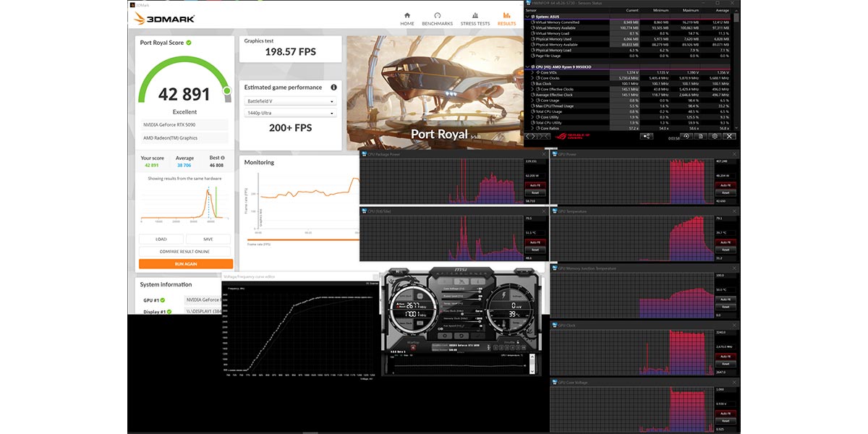Collapse CPU AMD Ryzen 9 9950X3D group
This screenshot has height=434, width=868.
point(528,67)
